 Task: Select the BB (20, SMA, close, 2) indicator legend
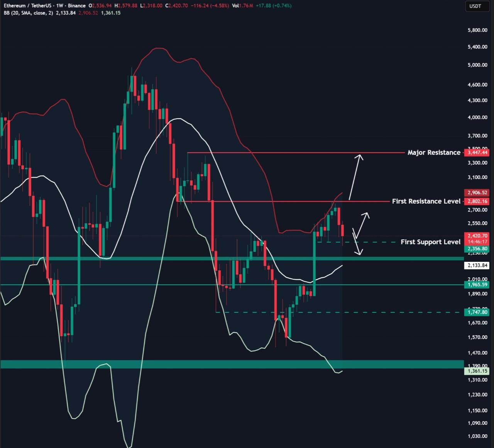[28, 13]
